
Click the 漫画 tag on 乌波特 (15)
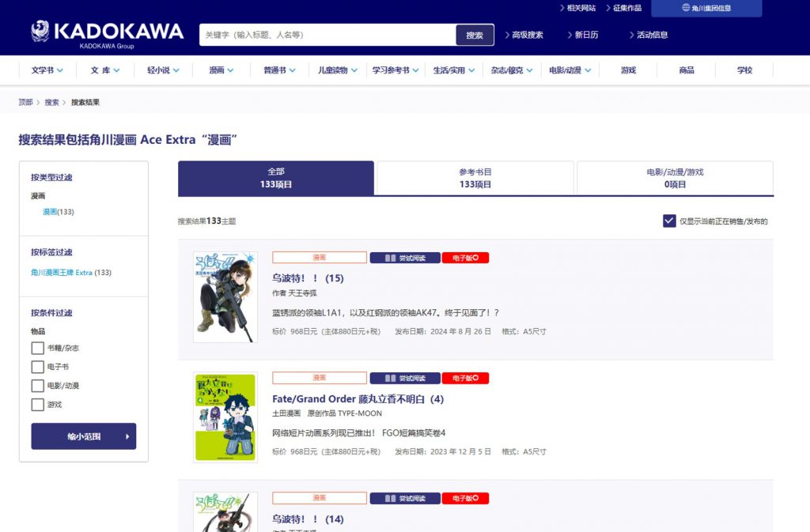[320, 258]
